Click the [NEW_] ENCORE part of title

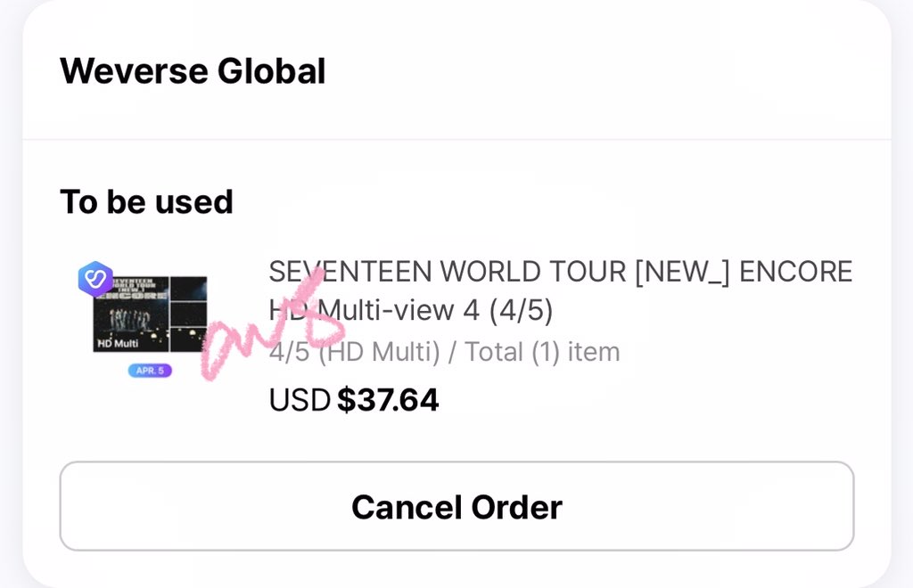(x=744, y=272)
